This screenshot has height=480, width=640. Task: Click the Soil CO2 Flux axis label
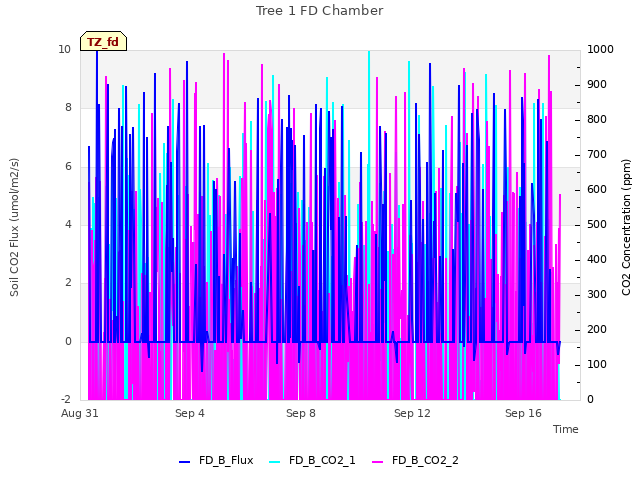(14, 227)
